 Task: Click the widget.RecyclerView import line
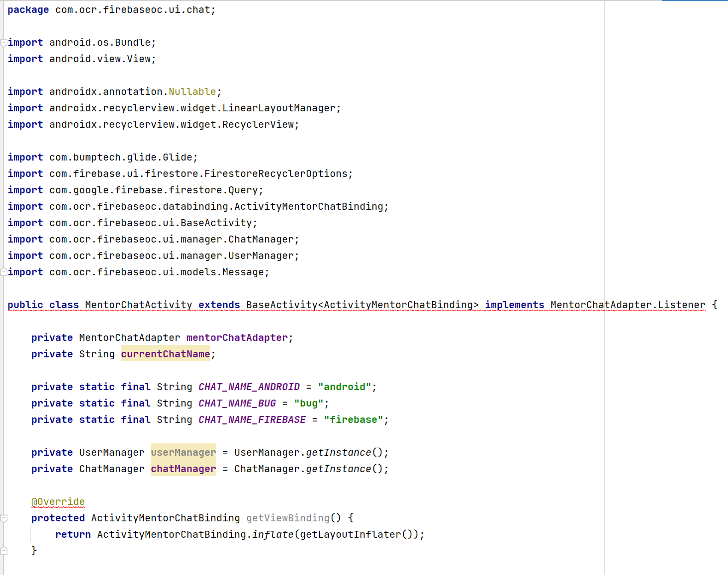[154, 125]
